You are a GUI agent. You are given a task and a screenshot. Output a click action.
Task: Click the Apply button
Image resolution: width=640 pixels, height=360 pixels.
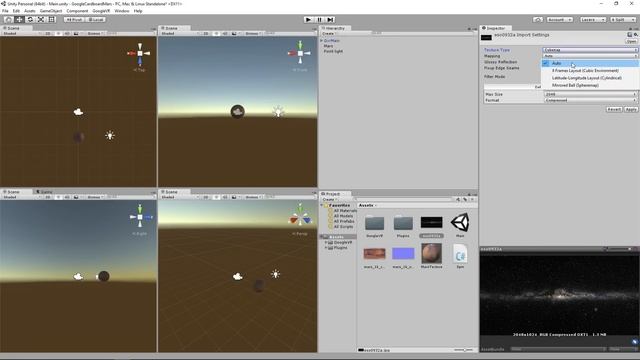631,109
